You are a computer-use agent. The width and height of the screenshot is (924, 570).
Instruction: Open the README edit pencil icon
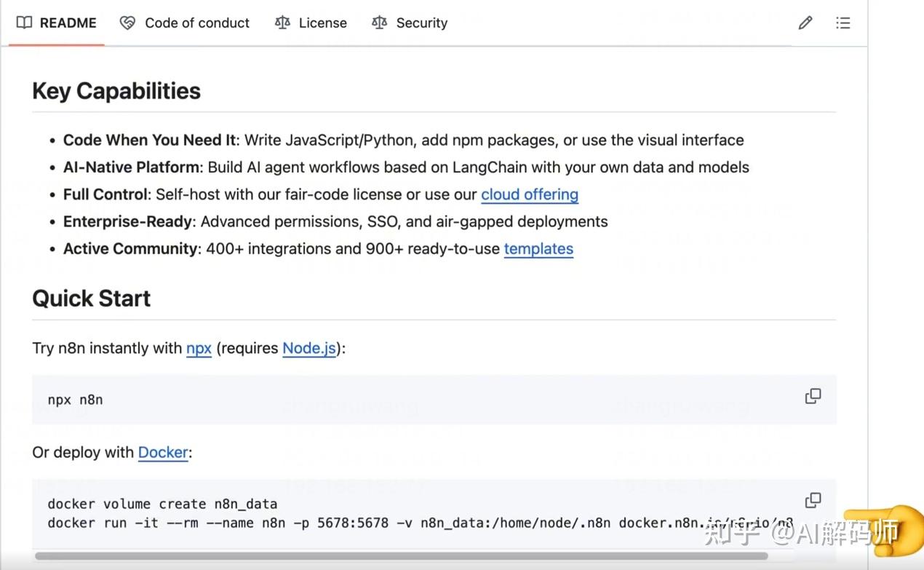pyautogui.click(x=805, y=23)
